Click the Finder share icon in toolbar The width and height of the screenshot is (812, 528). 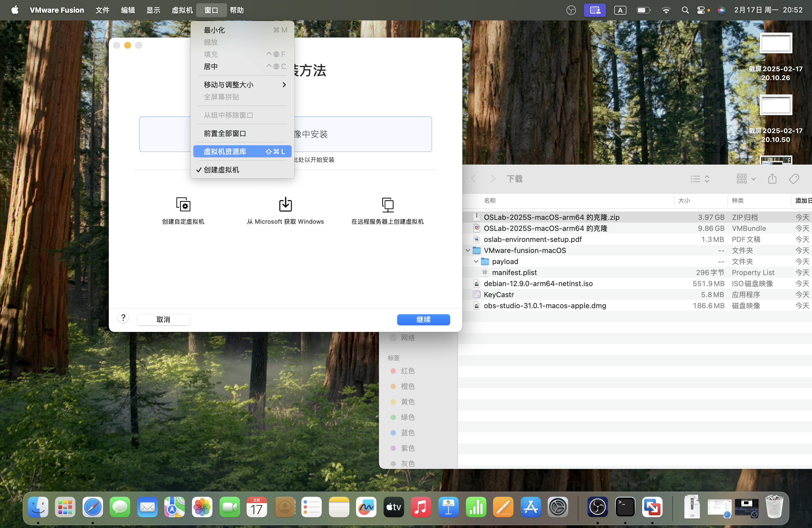click(773, 179)
